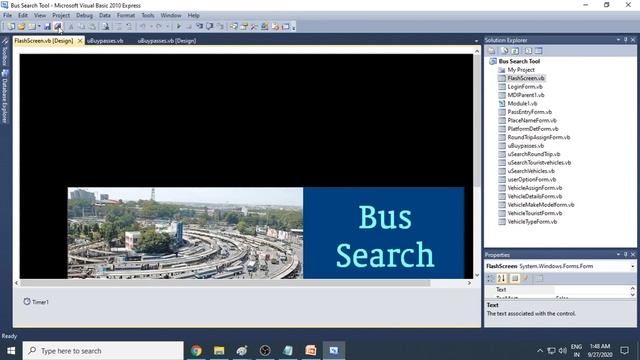Open the Edit menu
The height and width of the screenshot is (360, 640).
(x=23, y=16)
